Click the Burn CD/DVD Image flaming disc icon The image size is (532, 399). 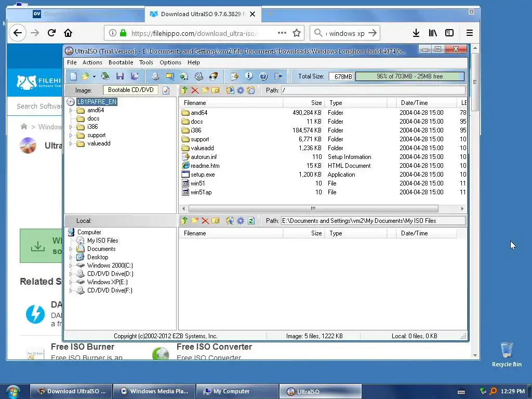pos(214,76)
